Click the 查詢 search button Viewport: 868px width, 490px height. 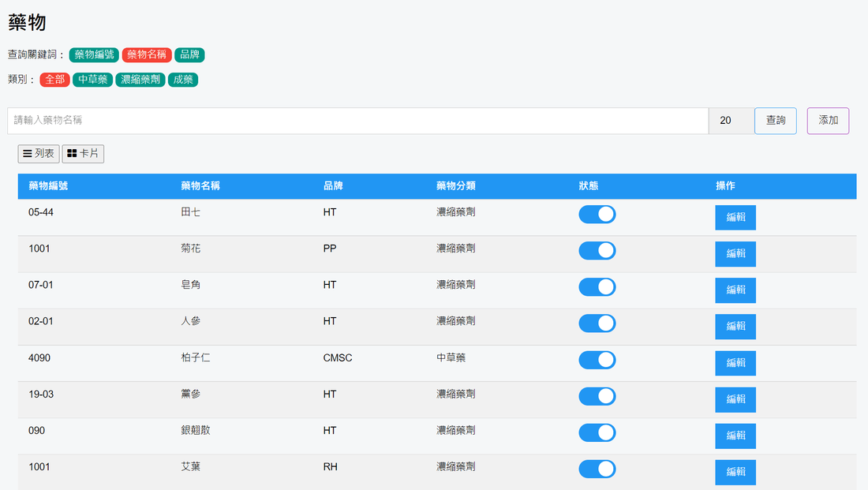coord(775,121)
